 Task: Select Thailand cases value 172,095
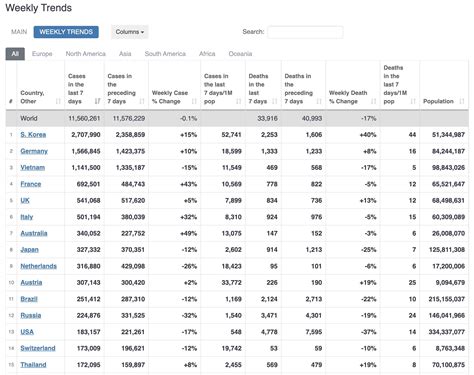point(88,365)
